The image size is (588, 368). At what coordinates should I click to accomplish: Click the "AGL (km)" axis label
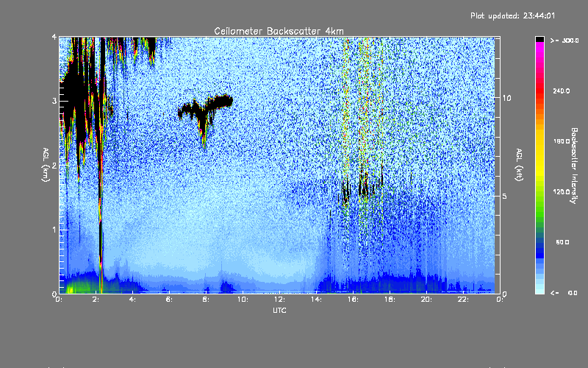[46, 165]
